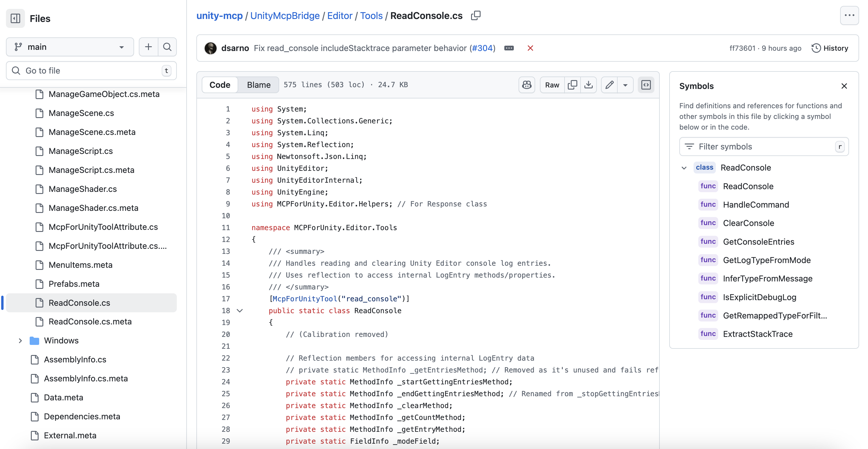Click the Raw button
Image resolution: width=868 pixels, height=449 pixels.
coord(552,85)
